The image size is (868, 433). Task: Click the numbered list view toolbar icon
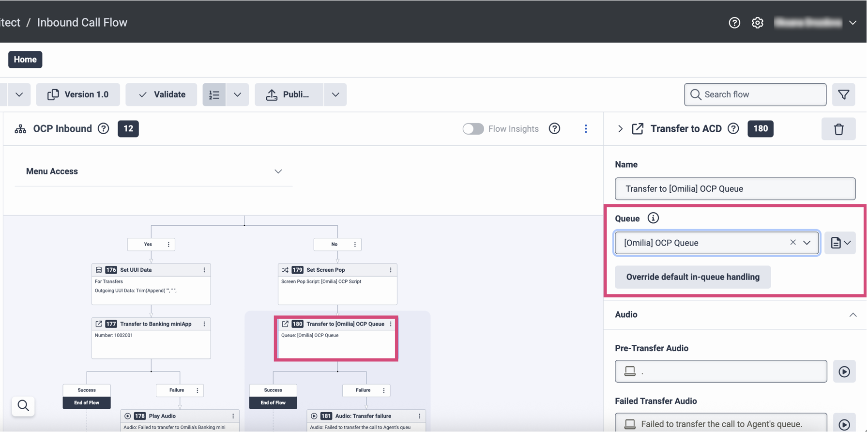214,94
